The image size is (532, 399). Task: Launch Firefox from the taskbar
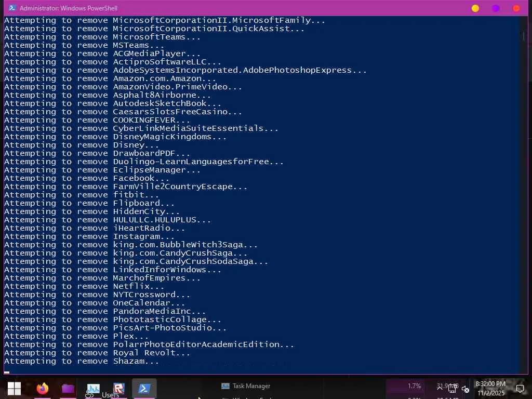click(x=43, y=388)
